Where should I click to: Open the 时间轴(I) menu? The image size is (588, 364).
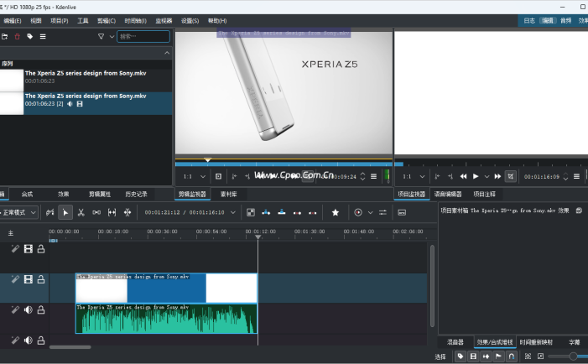(135, 21)
